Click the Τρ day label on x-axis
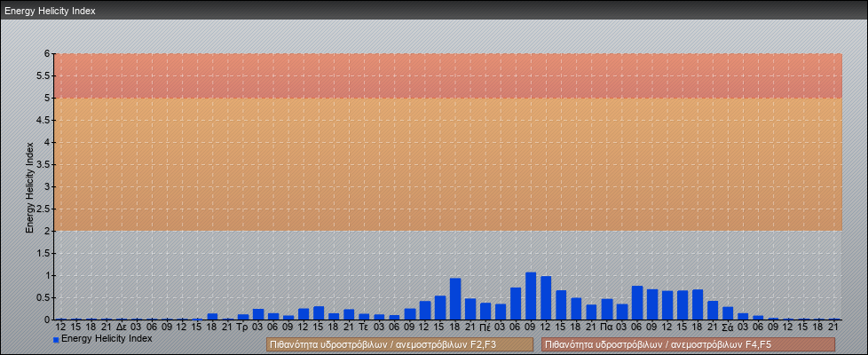 coord(242,327)
